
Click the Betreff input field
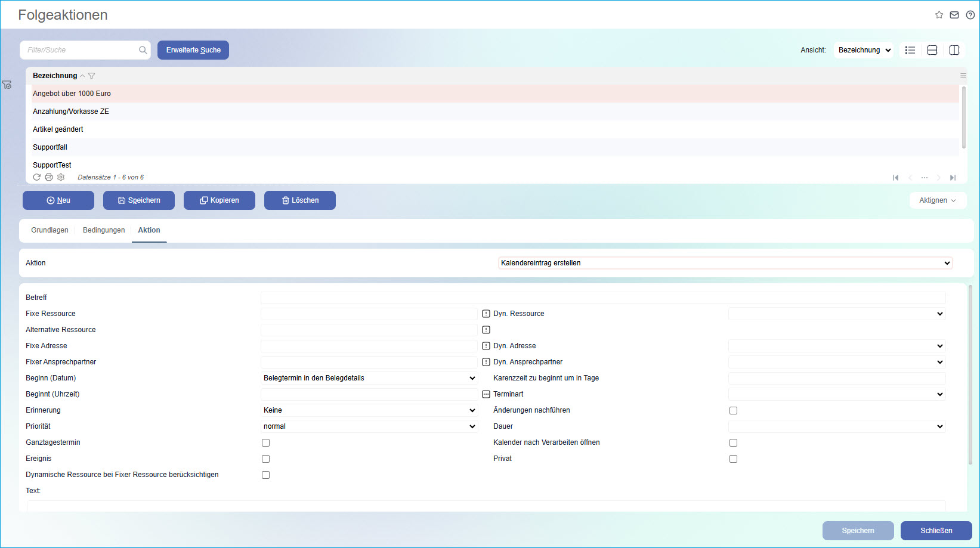602,298
